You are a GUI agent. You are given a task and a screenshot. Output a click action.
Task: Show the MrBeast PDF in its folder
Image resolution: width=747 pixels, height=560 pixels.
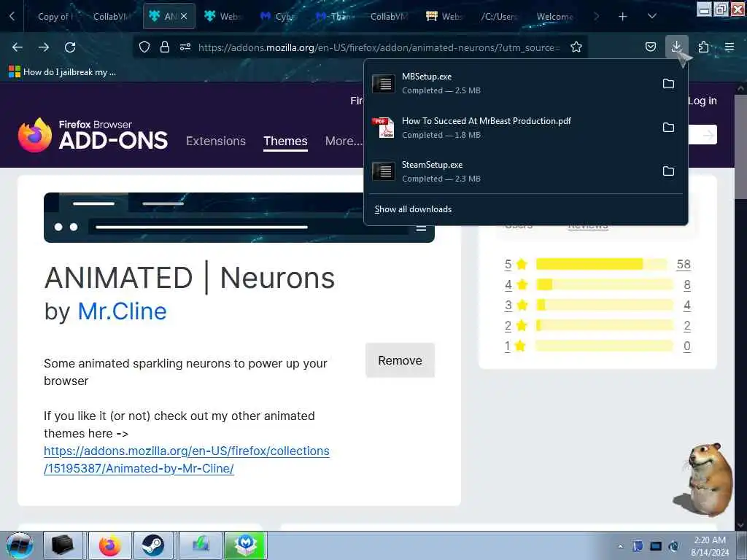[668, 128]
